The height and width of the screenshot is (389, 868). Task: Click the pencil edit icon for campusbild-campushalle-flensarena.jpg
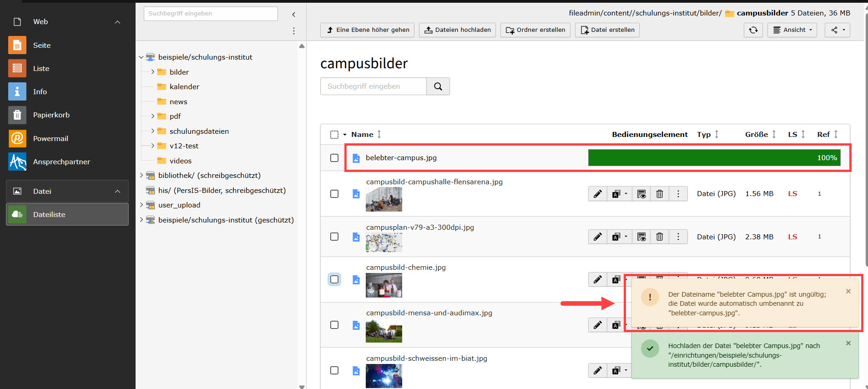pyautogui.click(x=597, y=194)
